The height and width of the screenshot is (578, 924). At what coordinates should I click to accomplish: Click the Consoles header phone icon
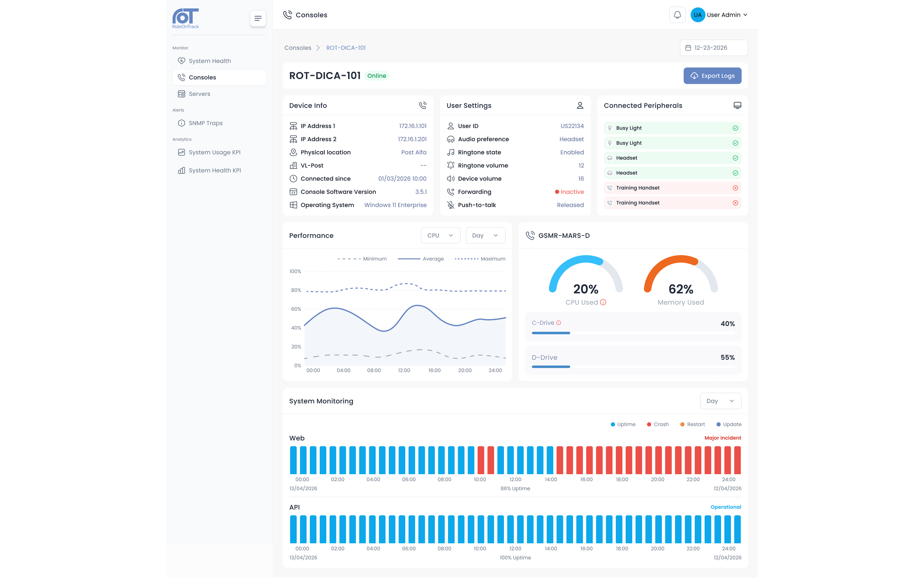click(287, 15)
